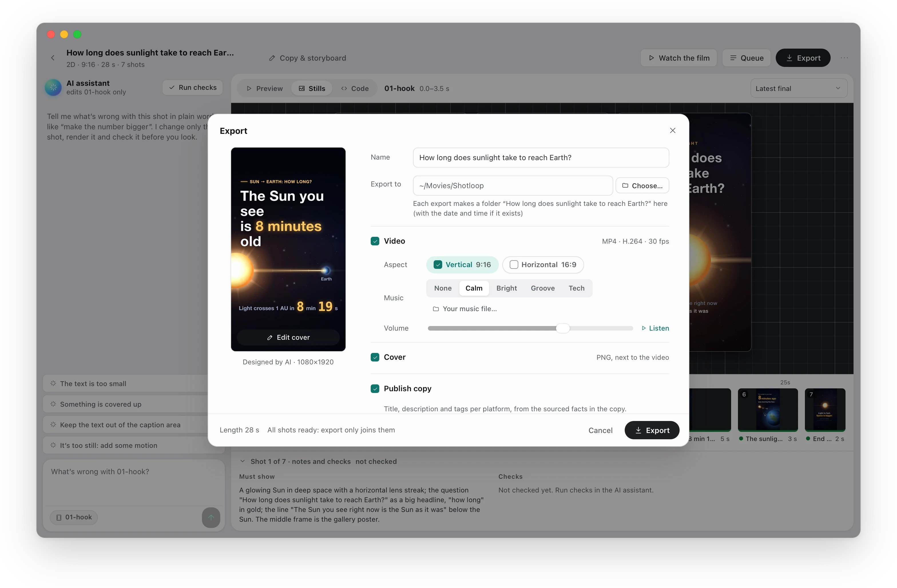Open the three-dot more options menu
This screenshot has height=588, width=897.
[844, 58]
